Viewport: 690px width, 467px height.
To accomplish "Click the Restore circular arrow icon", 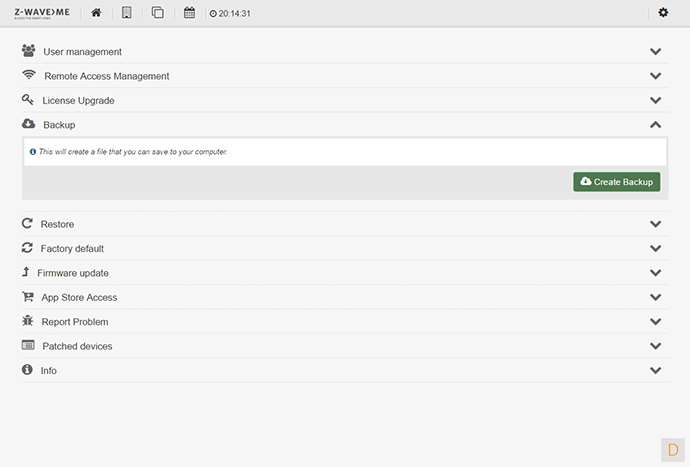I will 27,223.
